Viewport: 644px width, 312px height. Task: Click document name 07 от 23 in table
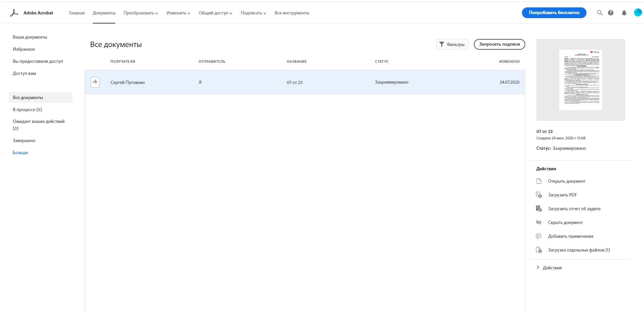coord(295,82)
